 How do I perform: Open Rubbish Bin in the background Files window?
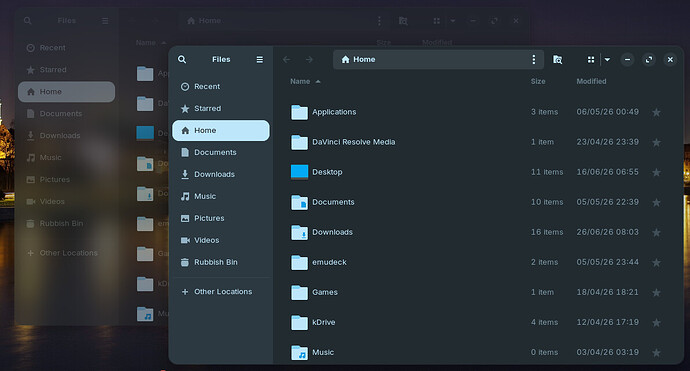(x=66, y=224)
